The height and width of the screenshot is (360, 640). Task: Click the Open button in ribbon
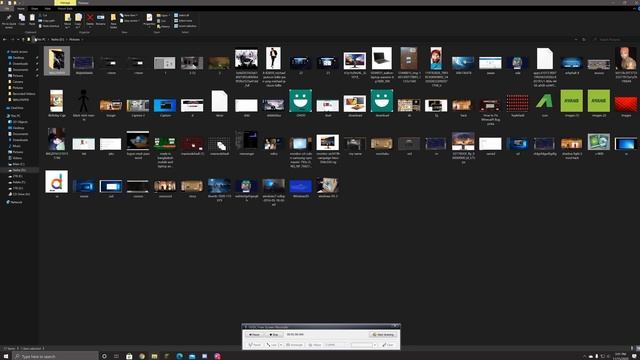pos(163,15)
